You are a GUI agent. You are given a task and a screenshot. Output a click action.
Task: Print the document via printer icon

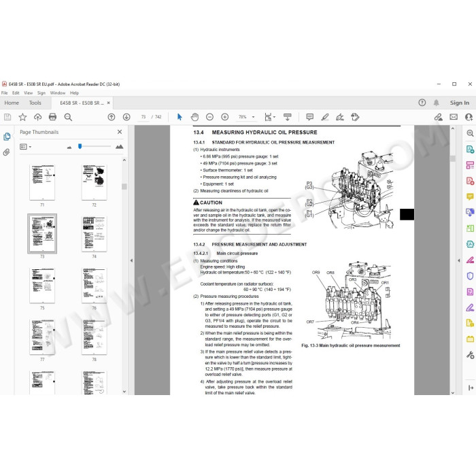[52, 117]
